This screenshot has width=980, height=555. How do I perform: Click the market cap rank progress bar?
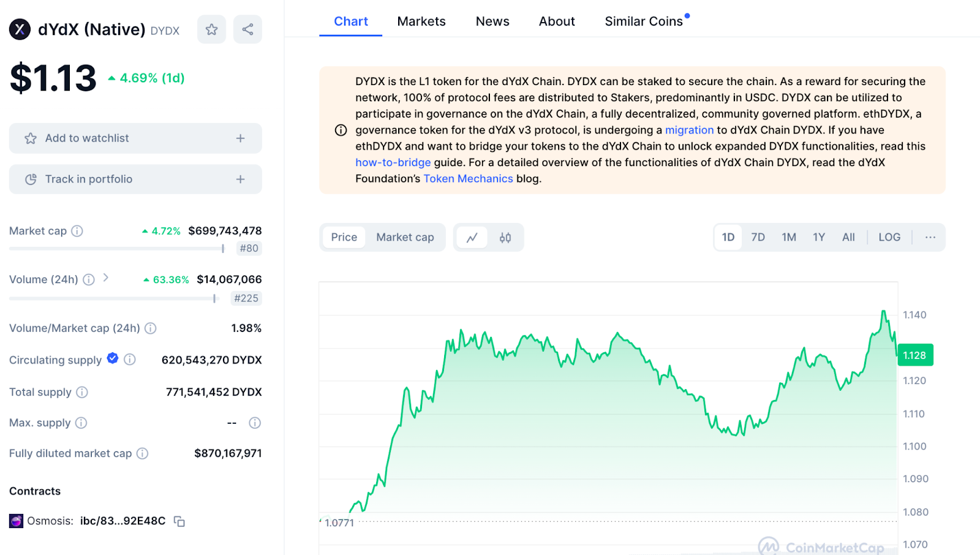tap(117, 249)
